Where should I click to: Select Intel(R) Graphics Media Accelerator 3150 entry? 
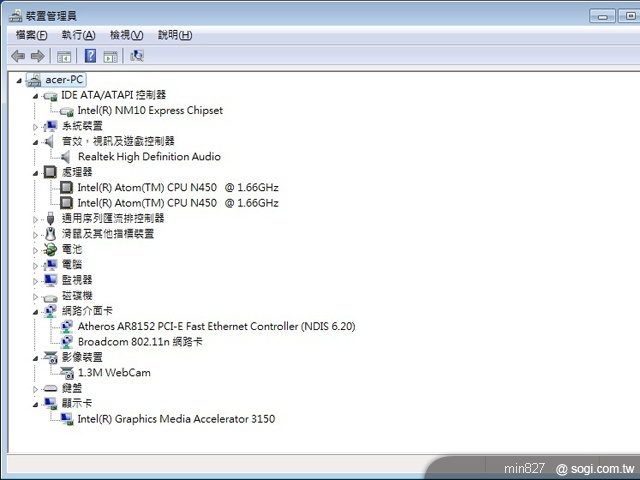tap(176, 419)
